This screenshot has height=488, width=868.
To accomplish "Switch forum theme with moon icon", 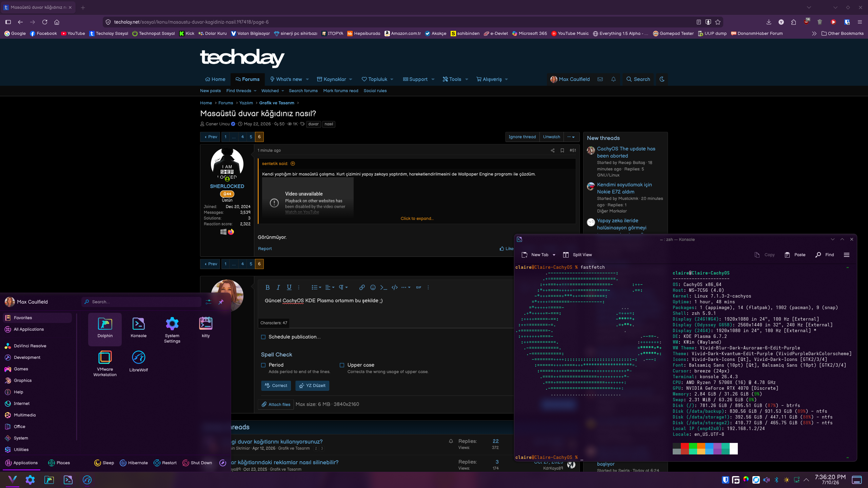I will pos(662,79).
